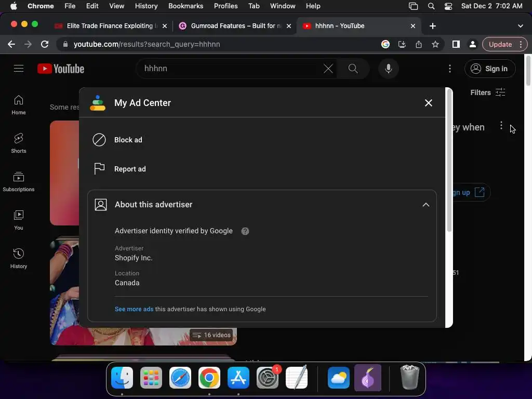
Task: Close the My Ad Center dialog
Action: tap(429, 103)
